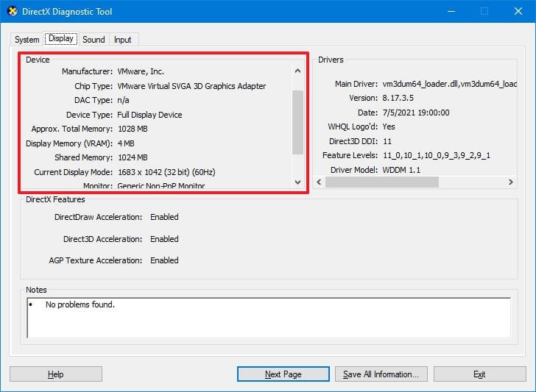Viewport: 536px width, 392px height.
Task: Click the 'No problems found.' note
Action: (80, 304)
